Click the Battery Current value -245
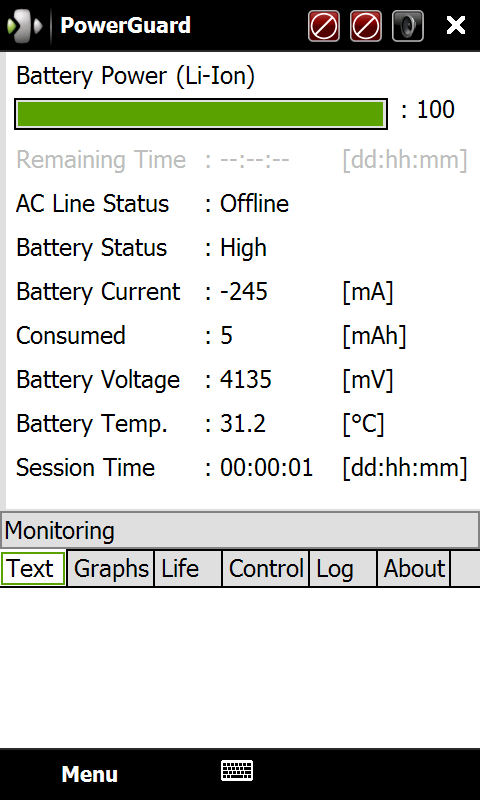 (x=244, y=292)
